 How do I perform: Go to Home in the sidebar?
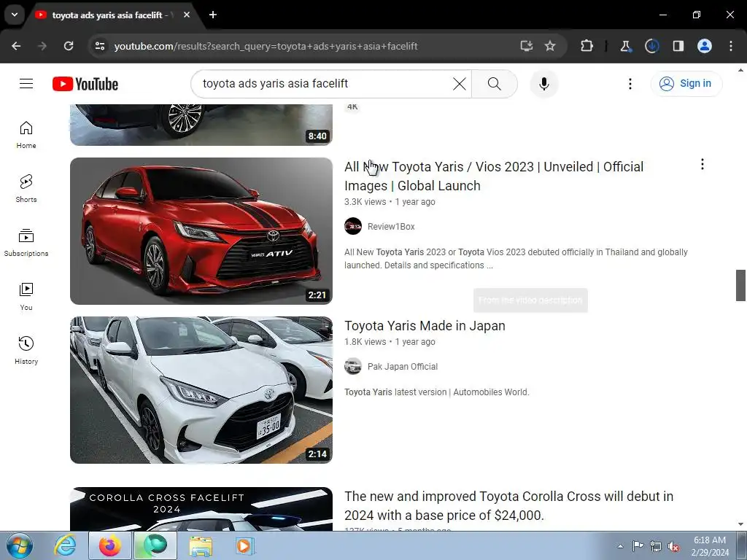(x=26, y=135)
